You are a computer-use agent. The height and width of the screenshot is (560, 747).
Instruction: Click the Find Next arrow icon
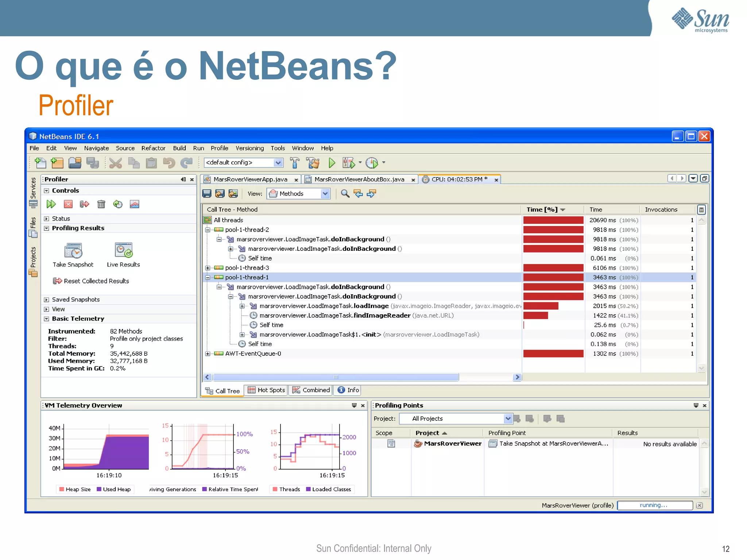click(372, 194)
